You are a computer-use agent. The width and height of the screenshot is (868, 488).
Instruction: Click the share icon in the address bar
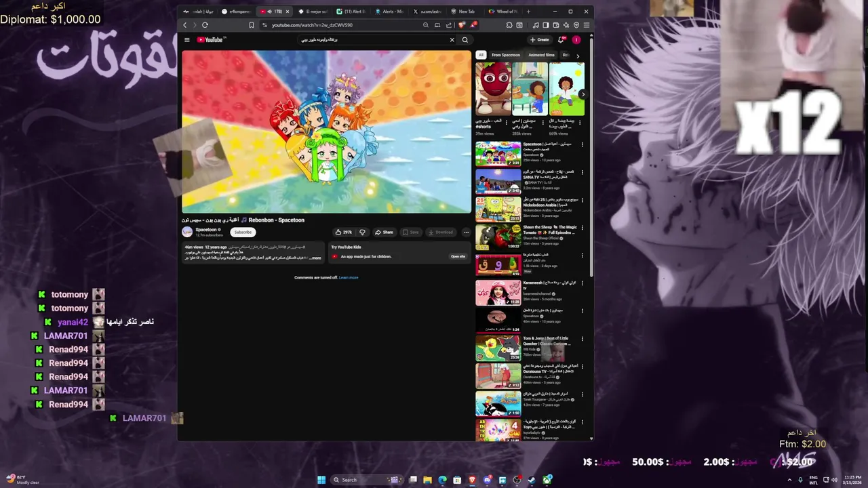point(449,25)
